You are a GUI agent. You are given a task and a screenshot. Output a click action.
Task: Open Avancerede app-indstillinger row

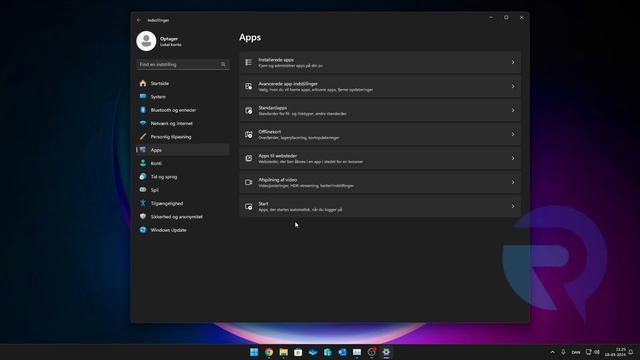pyautogui.click(x=380, y=86)
